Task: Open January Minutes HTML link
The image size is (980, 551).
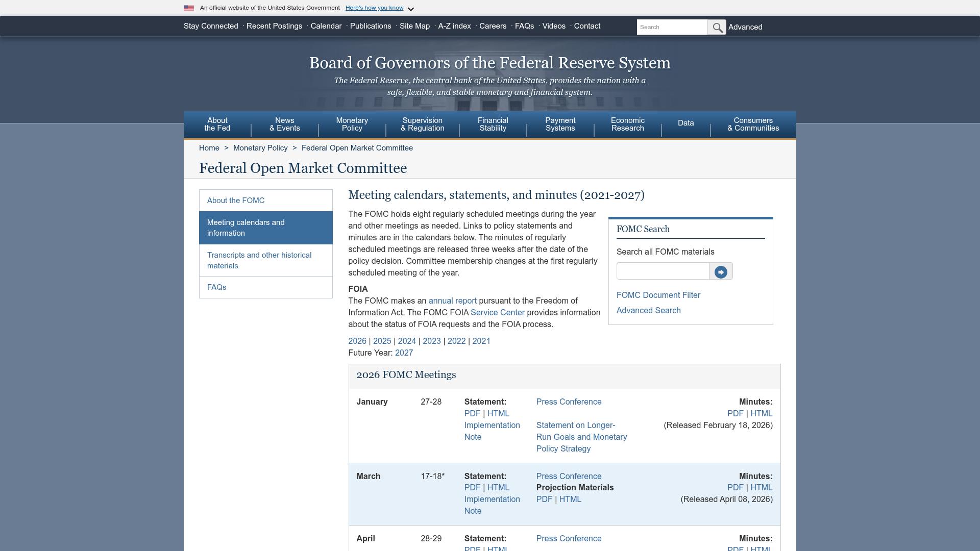Action: pyautogui.click(x=762, y=414)
